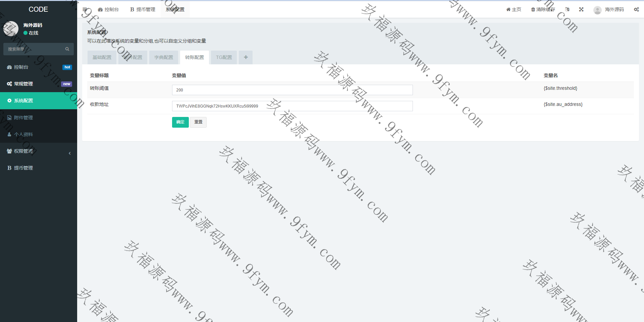644x322 pixels.
Task: Switch to the TG配置 tab
Action: (x=224, y=57)
